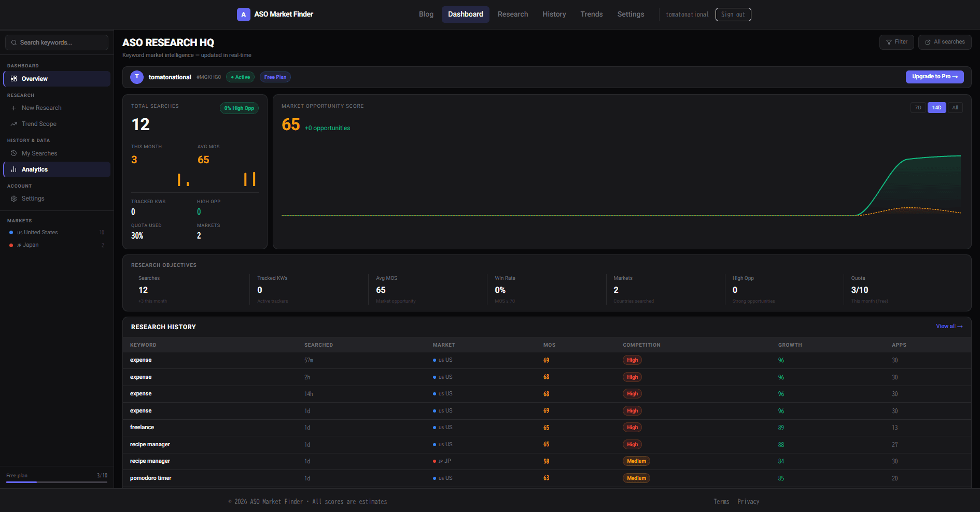The height and width of the screenshot is (512, 980).
Task: Click Upgrade to Pro button
Action: [x=935, y=77]
